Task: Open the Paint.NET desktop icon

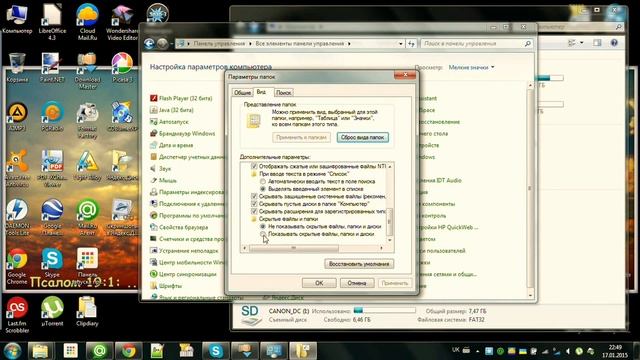Action: coord(52,68)
